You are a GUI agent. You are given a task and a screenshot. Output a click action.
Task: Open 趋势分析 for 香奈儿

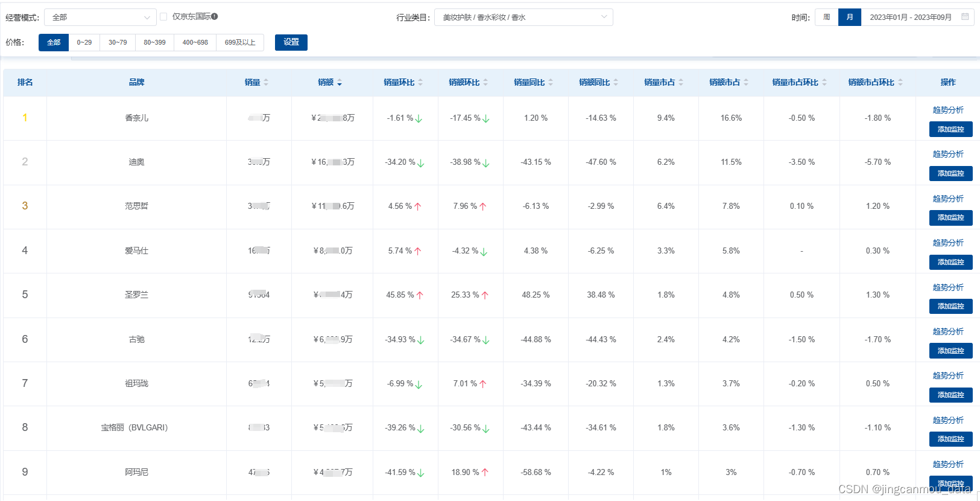[948, 110]
